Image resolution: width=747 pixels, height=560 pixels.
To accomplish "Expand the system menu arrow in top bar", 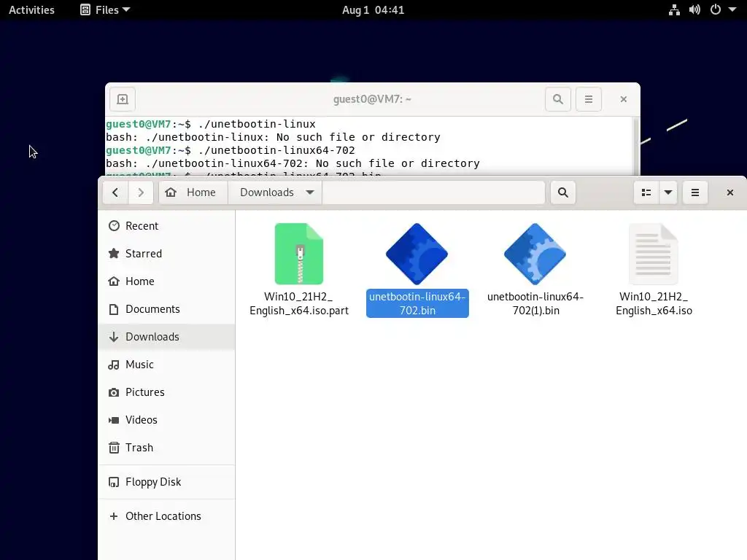I will coord(732,9).
